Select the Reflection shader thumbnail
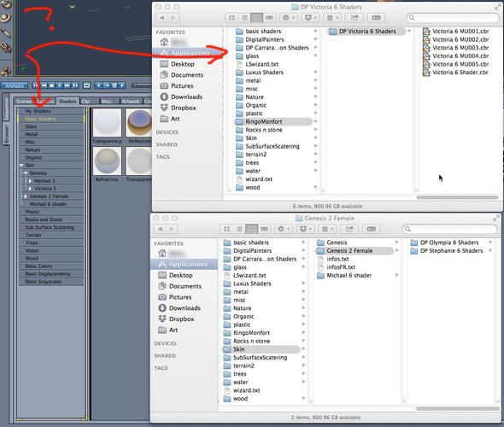 coord(139,122)
